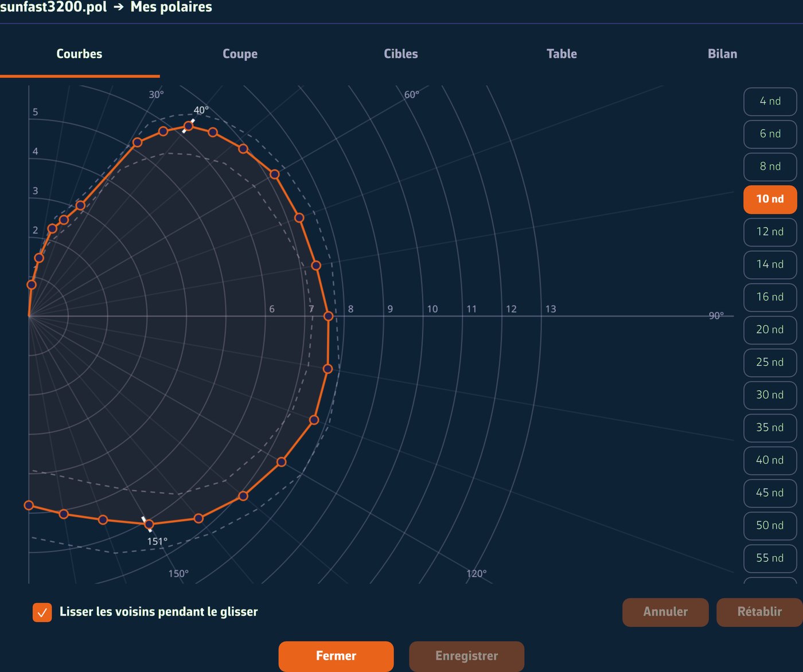
Task: Select the Table tab
Action: tap(562, 54)
